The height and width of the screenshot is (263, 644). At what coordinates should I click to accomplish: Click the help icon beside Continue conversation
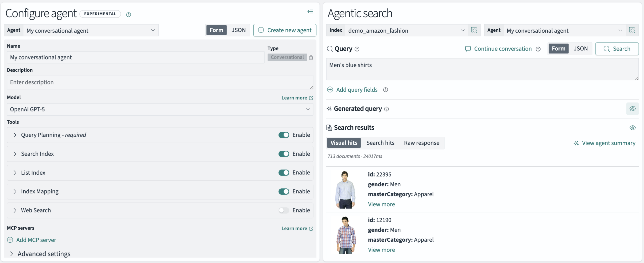click(x=538, y=49)
